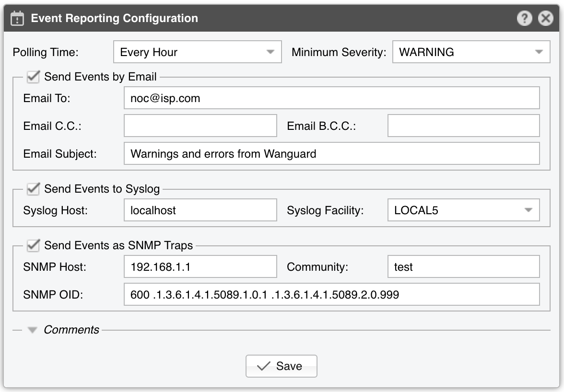Click the Email B.C.C. label
Screen dimensions: 564x392
coord(321,126)
